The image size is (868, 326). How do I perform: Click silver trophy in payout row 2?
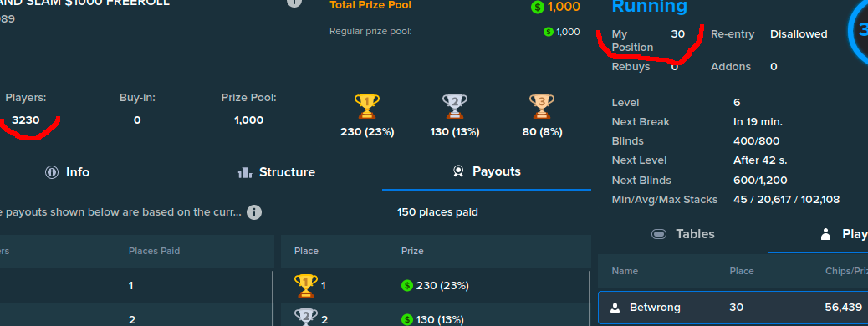[x=305, y=318]
